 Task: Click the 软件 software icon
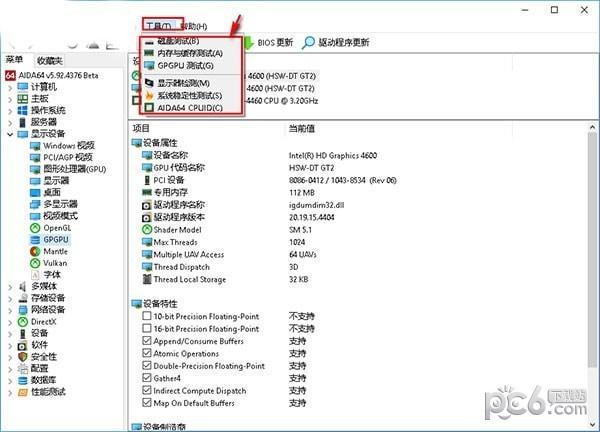(x=23, y=346)
